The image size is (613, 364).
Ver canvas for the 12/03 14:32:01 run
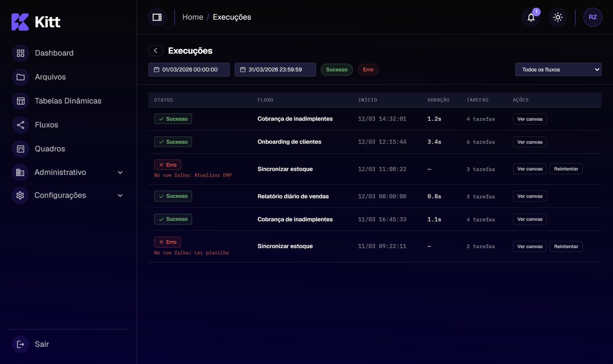[530, 119]
